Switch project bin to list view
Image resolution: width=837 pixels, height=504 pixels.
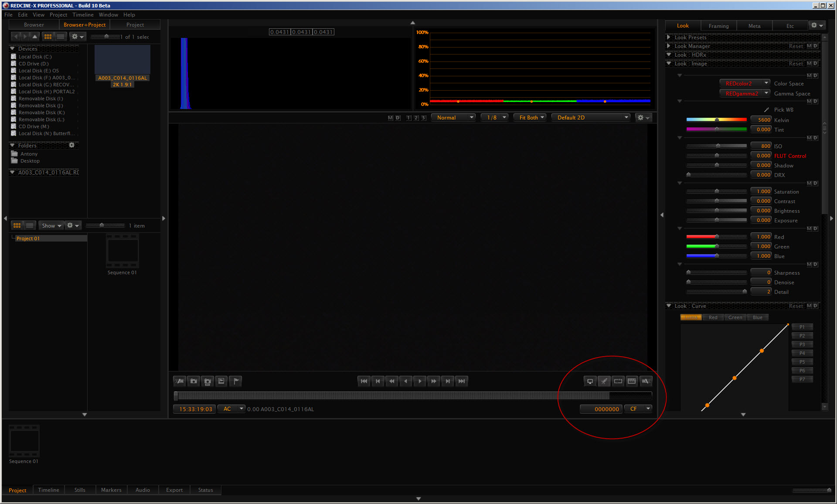coord(30,225)
